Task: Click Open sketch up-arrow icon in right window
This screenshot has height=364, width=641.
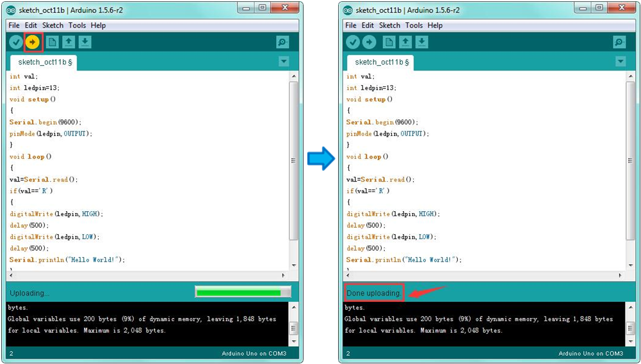Action: click(405, 42)
